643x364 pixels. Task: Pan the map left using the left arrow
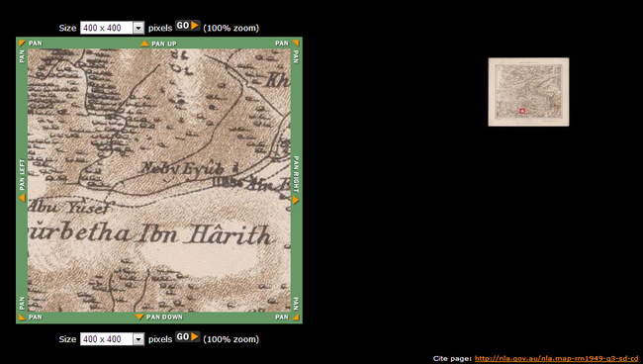pyautogui.click(x=22, y=199)
